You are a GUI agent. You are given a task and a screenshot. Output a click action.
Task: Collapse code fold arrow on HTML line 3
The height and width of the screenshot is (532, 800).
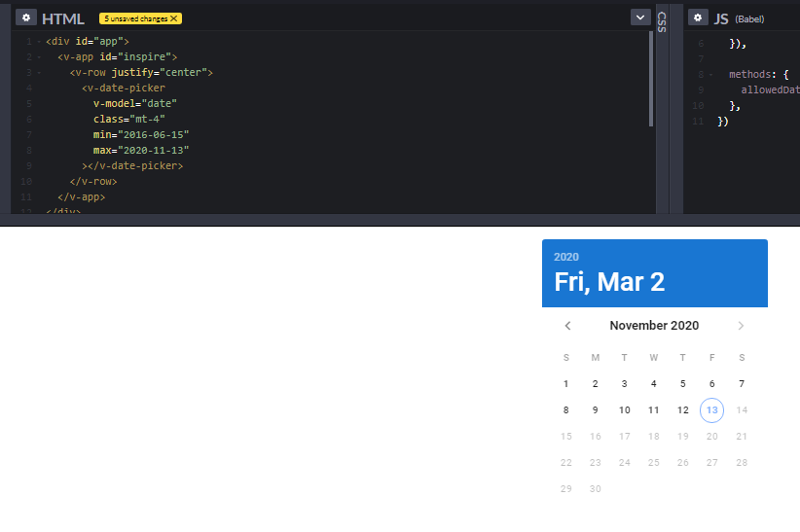tap(39, 73)
